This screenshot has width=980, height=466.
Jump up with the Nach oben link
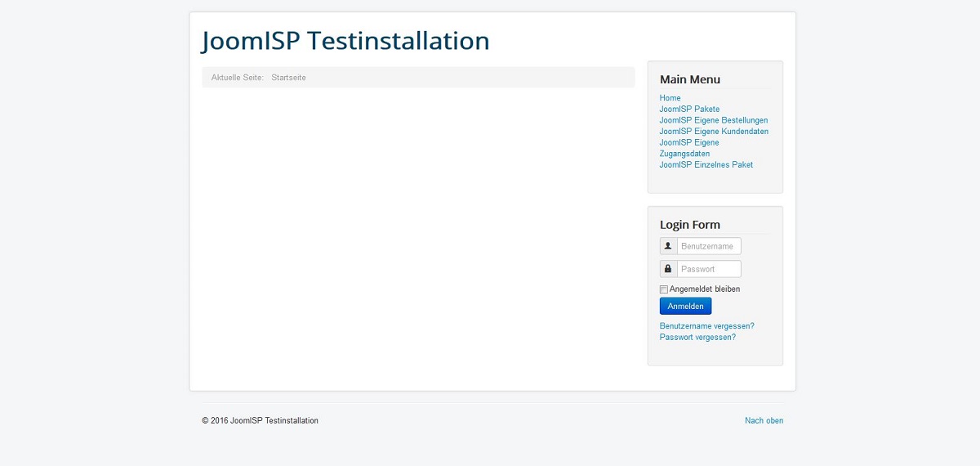764,421
